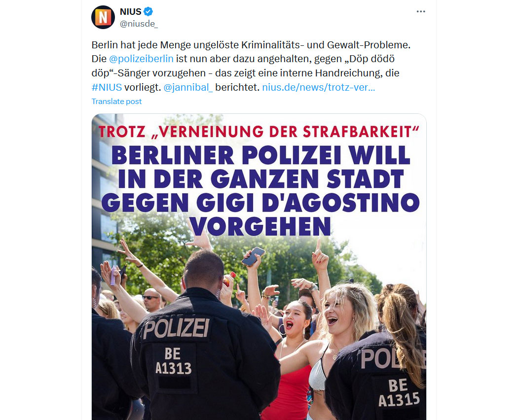Open the #NIUS hashtag
Screen dimensions: 518x420
click(x=107, y=87)
